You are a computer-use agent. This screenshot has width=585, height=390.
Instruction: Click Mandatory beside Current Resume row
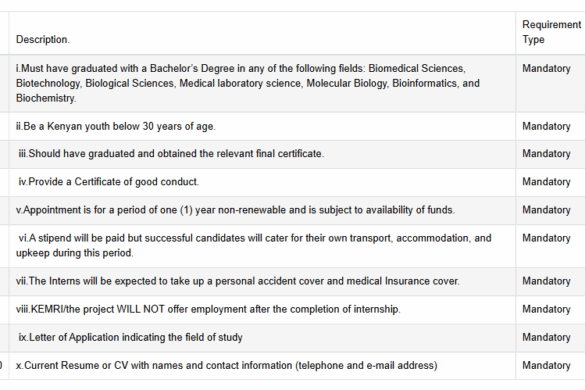point(546,365)
